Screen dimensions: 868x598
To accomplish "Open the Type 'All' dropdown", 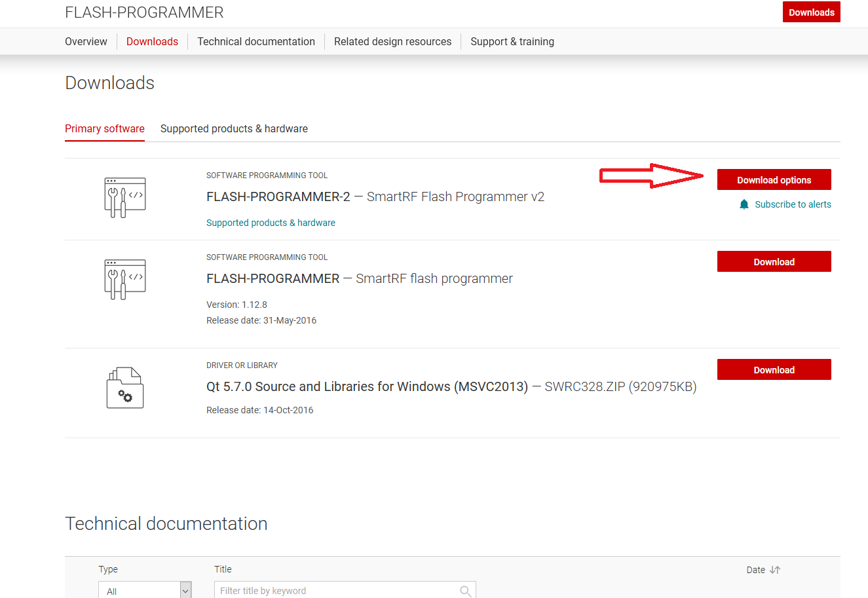I will click(x=145, y=590).
